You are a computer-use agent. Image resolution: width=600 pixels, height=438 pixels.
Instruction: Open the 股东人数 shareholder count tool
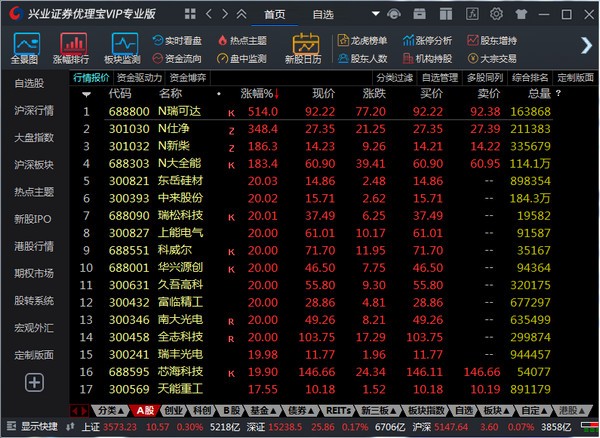[x=363, y=59]
